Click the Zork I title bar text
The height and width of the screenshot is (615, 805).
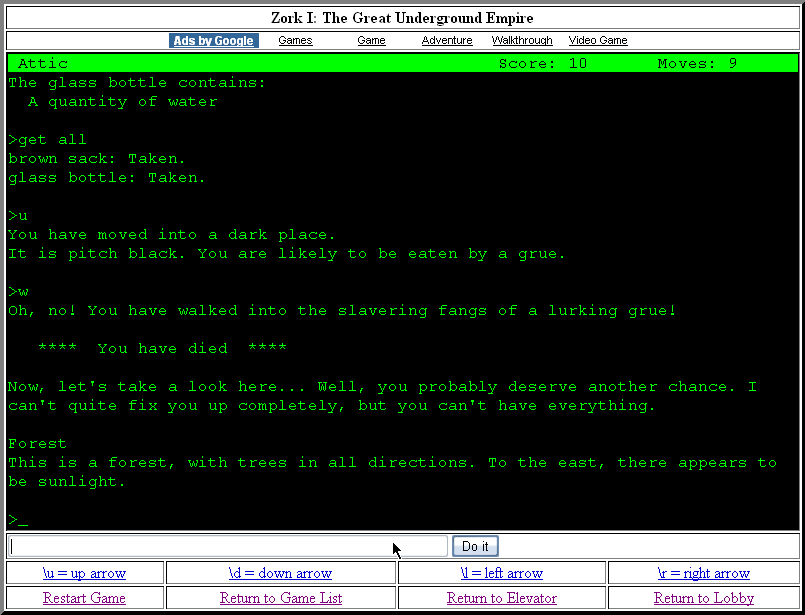(402, 17)
